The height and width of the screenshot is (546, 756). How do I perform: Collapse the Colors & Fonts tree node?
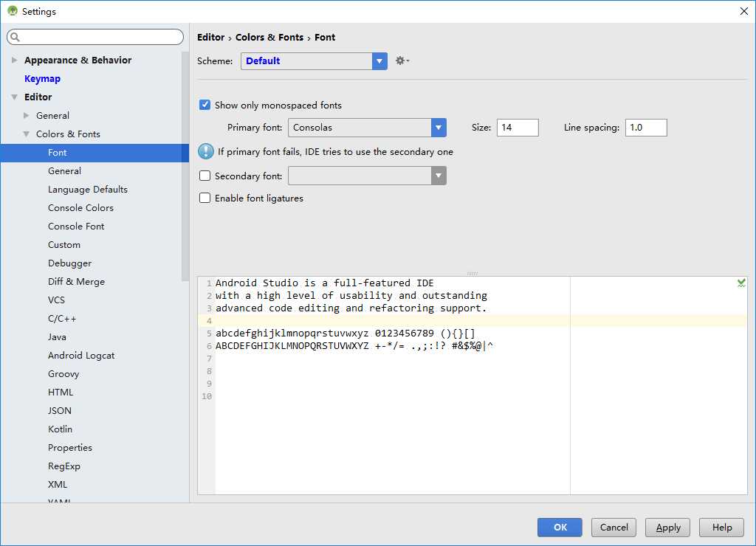click(x=27, y=134)
